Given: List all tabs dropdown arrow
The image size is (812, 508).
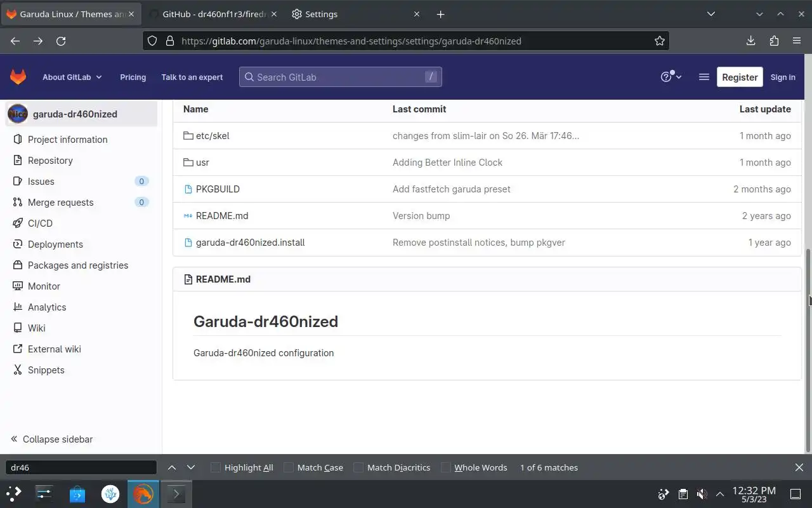Looking at the screenshot, I should (x=711, y=14).
